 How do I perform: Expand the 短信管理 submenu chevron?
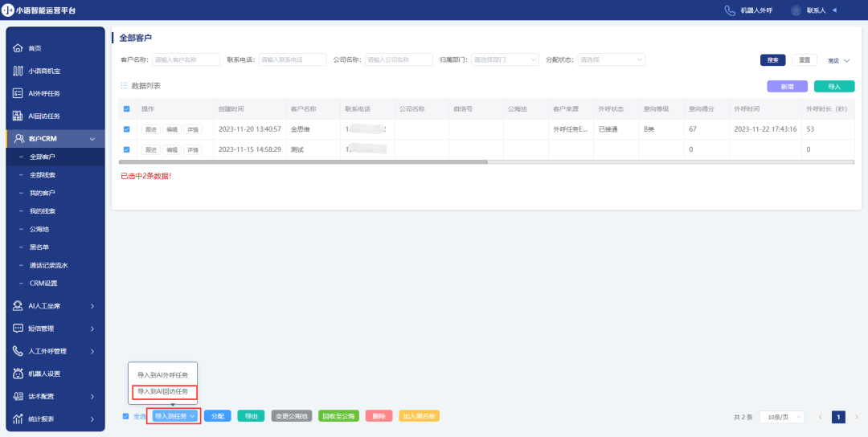click(x=92, y=329)
